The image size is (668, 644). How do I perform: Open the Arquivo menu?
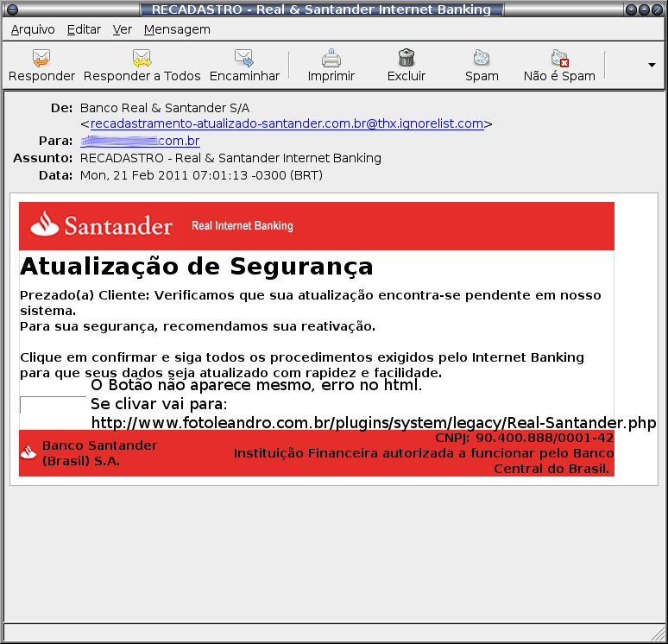tap(33, 29)
